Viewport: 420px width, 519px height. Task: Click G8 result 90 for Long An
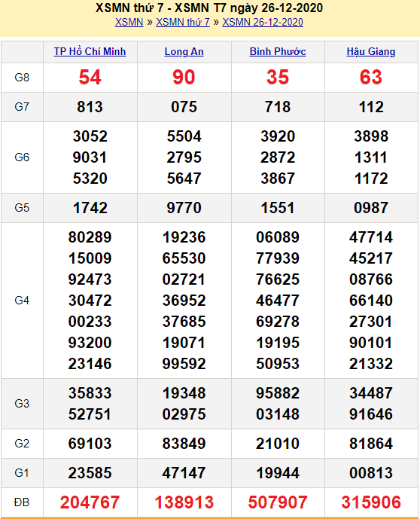pyautogui.click(x=184, y=78)
